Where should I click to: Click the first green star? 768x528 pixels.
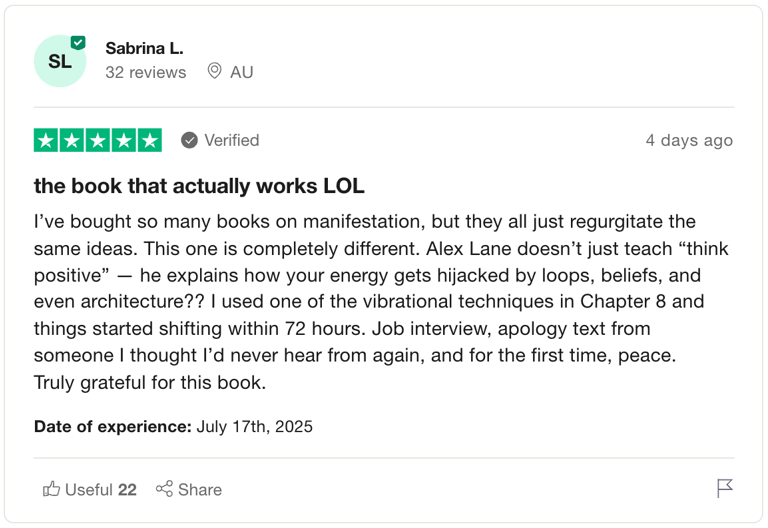click(46, 141)
